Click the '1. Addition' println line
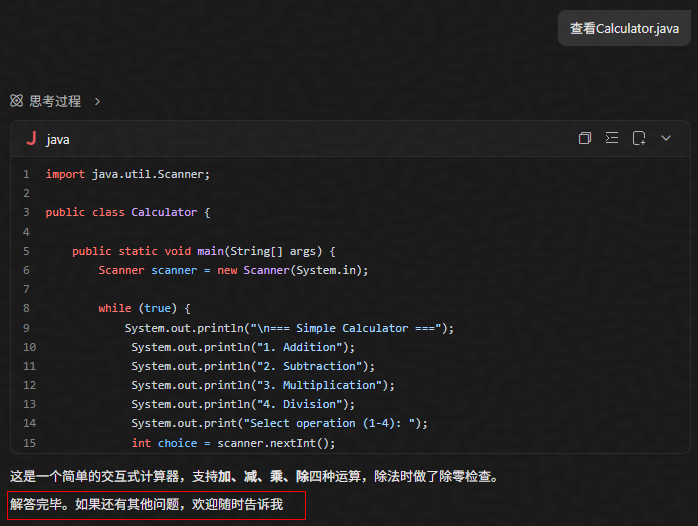 243,347
